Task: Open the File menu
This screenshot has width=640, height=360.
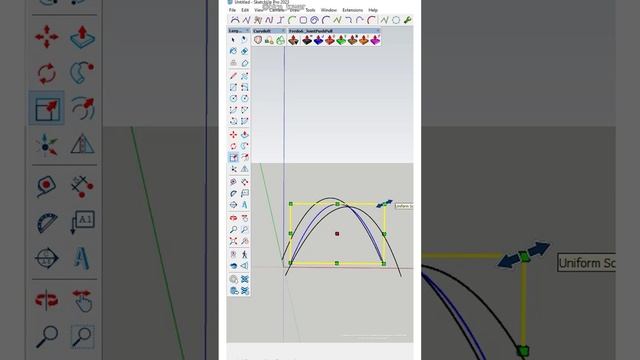Action: coord(232,10)
